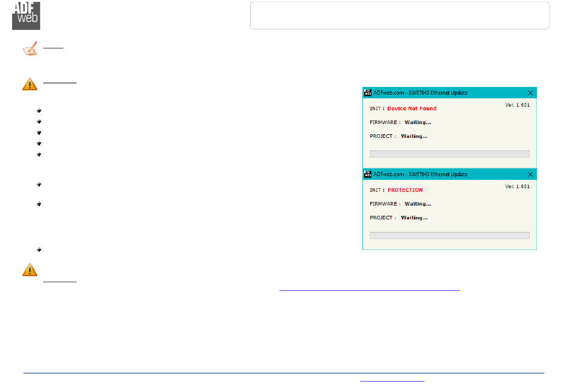Viewport: 570px width, 392px height.
Task: Click 'Ver. 1.601' in PROTECTION window
Action: (x=517, y=186)
